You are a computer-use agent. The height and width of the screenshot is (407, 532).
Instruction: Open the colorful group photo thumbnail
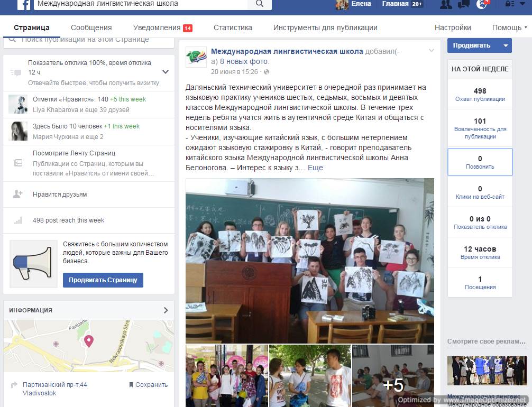point(227,376)
